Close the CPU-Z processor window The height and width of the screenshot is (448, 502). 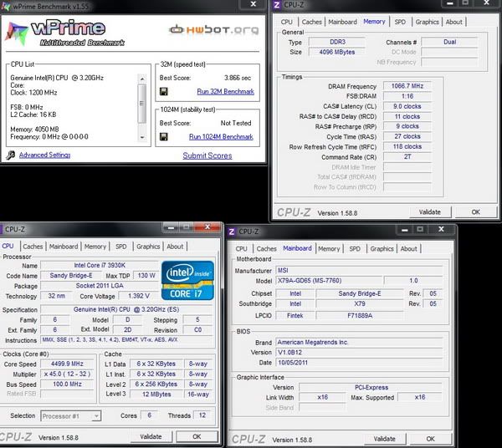[207, 227]
